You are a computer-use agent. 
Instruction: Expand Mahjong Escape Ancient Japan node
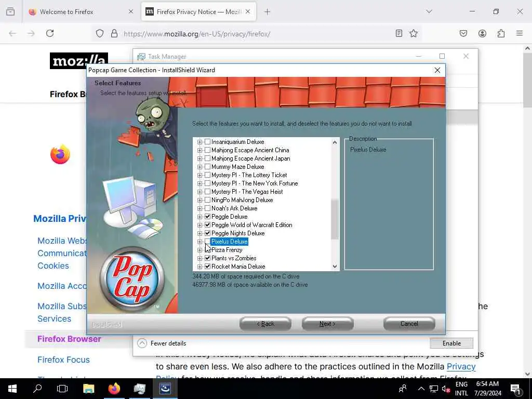200,158
